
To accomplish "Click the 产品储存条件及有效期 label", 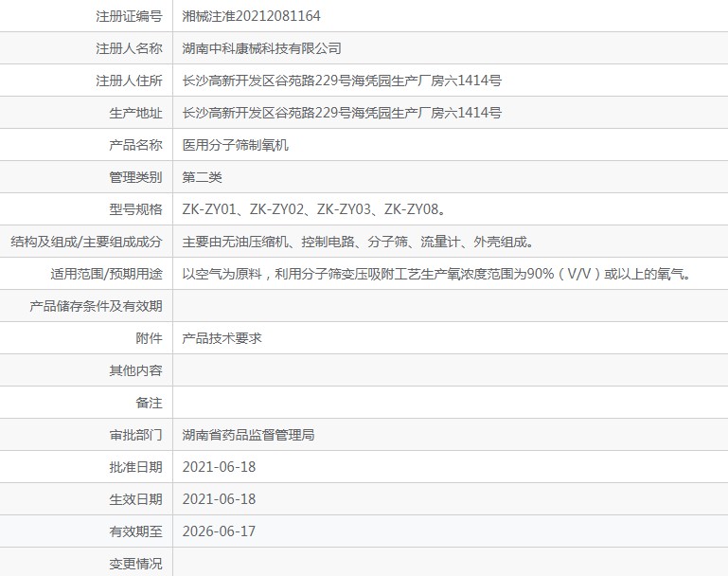I will [96, 306].
